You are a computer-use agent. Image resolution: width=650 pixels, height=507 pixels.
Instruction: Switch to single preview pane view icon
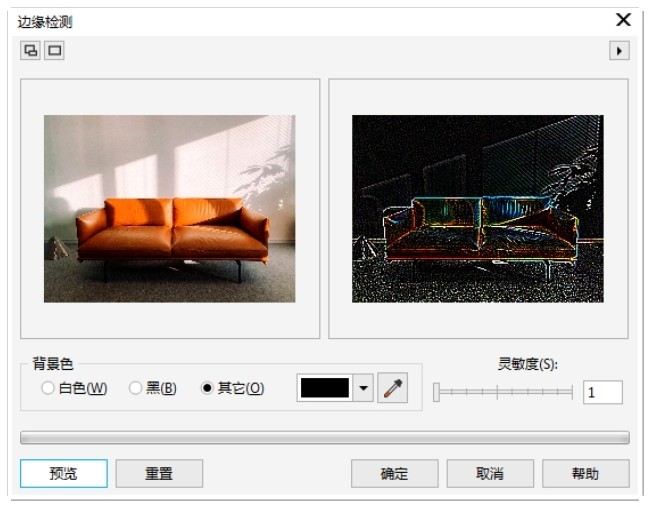[54, 51]
